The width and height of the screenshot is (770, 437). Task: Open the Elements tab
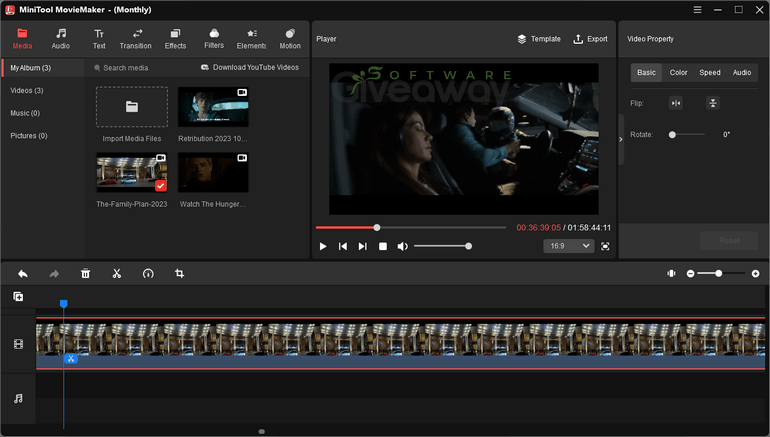pyautogui.click(x=251, y=39)
